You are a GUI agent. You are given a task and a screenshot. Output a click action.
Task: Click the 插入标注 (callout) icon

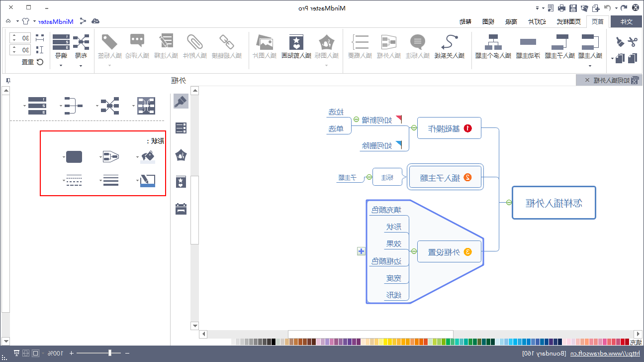[417, 42]
